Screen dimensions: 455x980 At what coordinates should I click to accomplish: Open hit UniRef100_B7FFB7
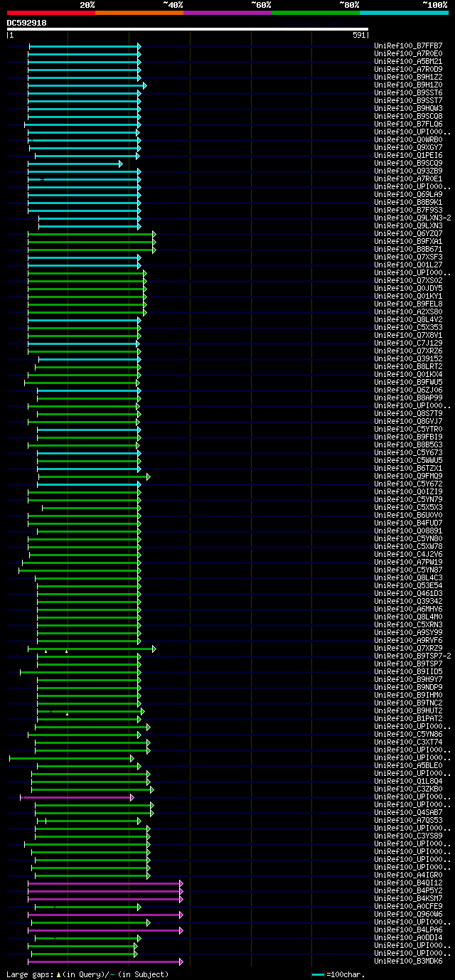pyautogui.click(x=408, y=46)
